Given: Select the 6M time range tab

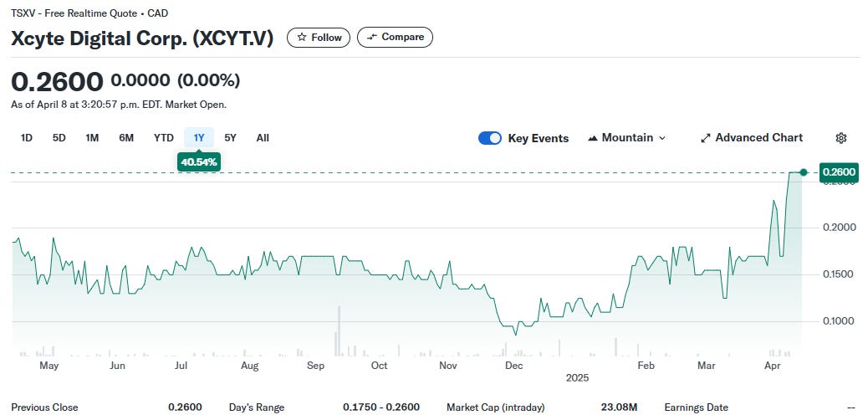Looking at the screenshot, I should (126, 138).
